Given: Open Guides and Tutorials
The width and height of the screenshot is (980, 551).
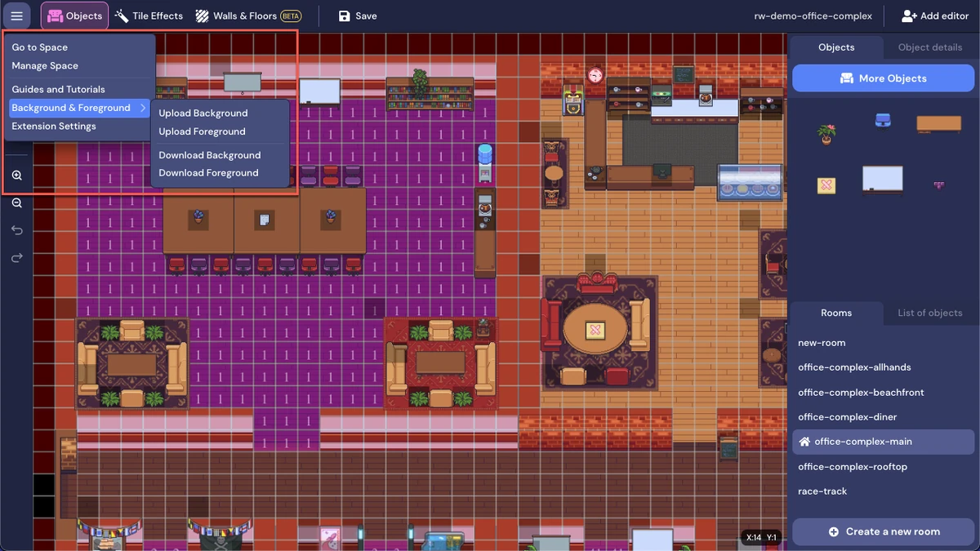Looking at the screenshot, I should pos(57,89).
